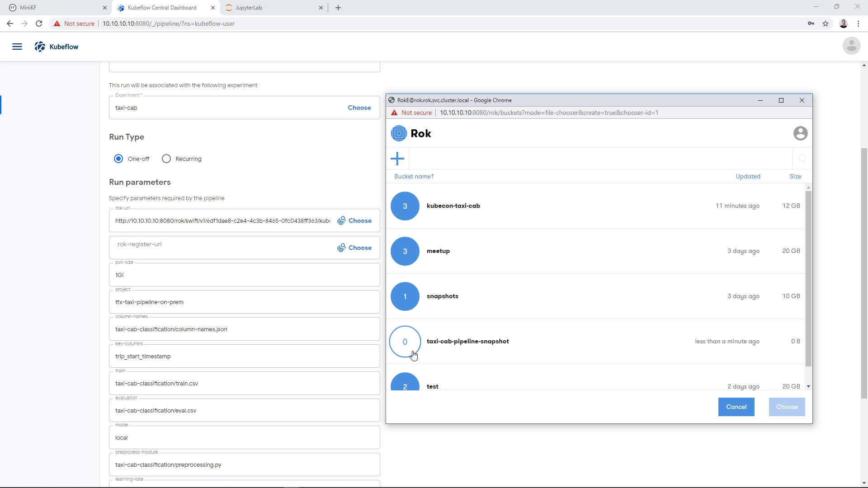This screenshot has height=488, width=868.
Task: Go back in browser history
Action: [x=10, y=23]
